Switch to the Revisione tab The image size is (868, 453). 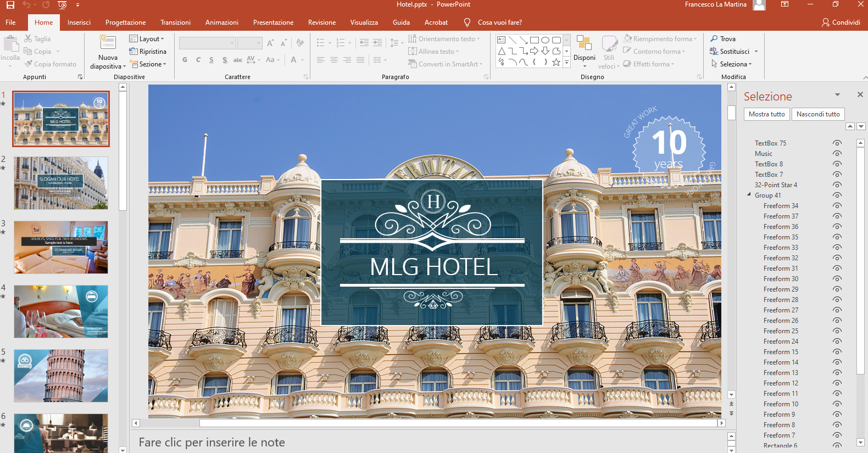click(322, 23)
